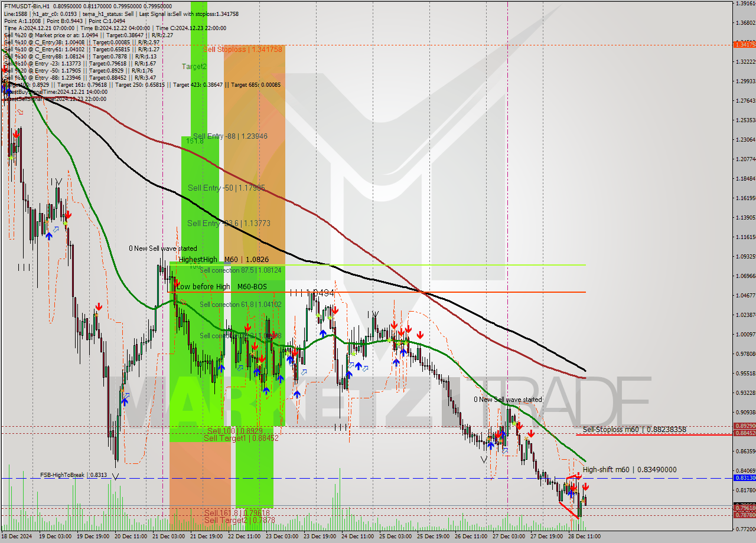
Task: Click the red 0.8929 price tag on axis
Action: (744, 426)
